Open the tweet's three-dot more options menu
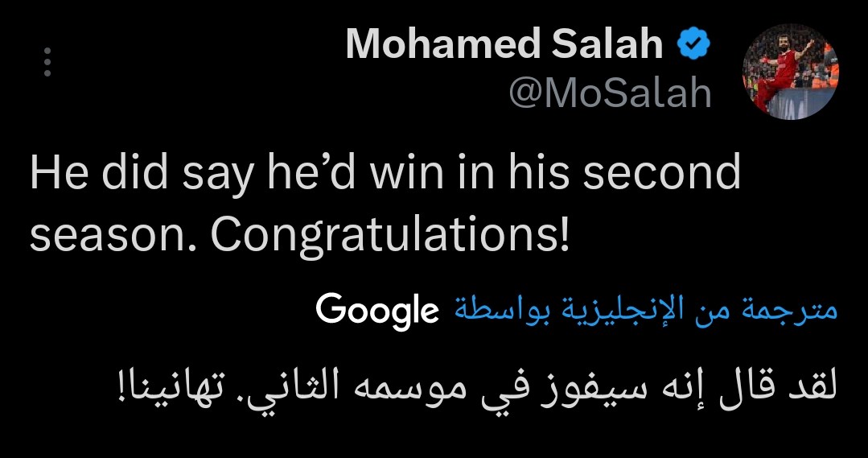 tap(47, 63)
